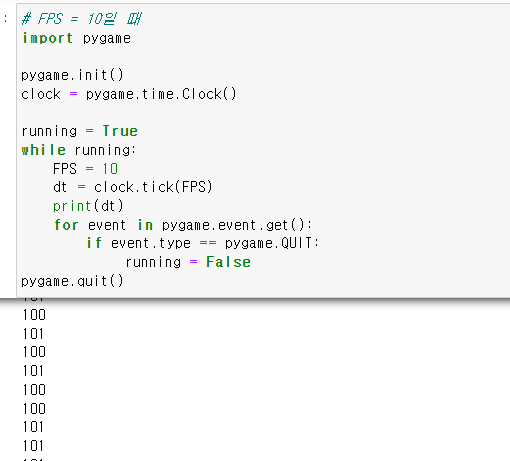Click the 'while' keyword

[x=43, y=150]
